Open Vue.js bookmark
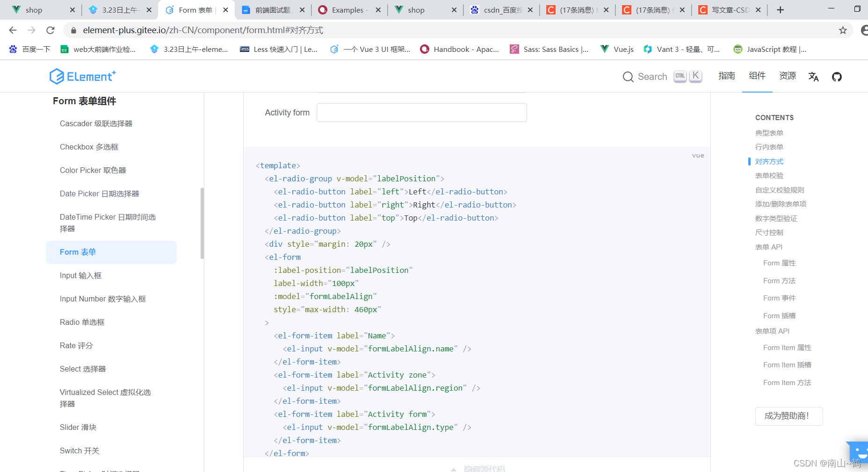 click(617, 49)
